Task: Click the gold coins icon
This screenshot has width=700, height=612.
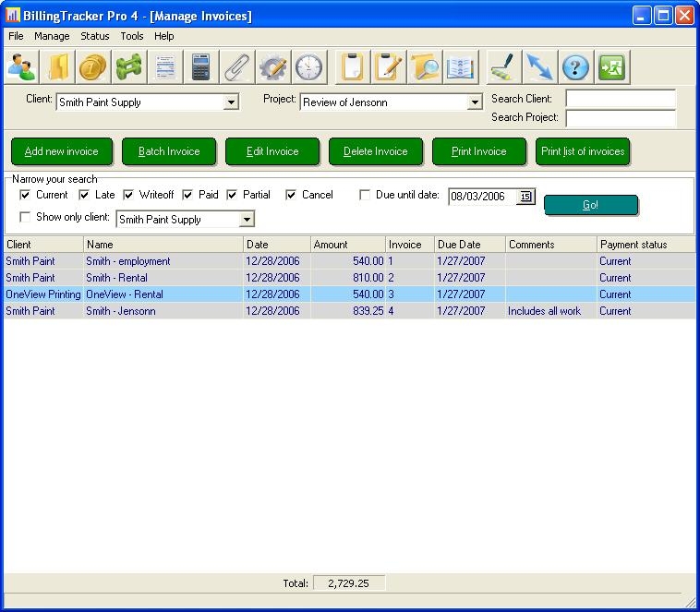Action: (92, 67)
